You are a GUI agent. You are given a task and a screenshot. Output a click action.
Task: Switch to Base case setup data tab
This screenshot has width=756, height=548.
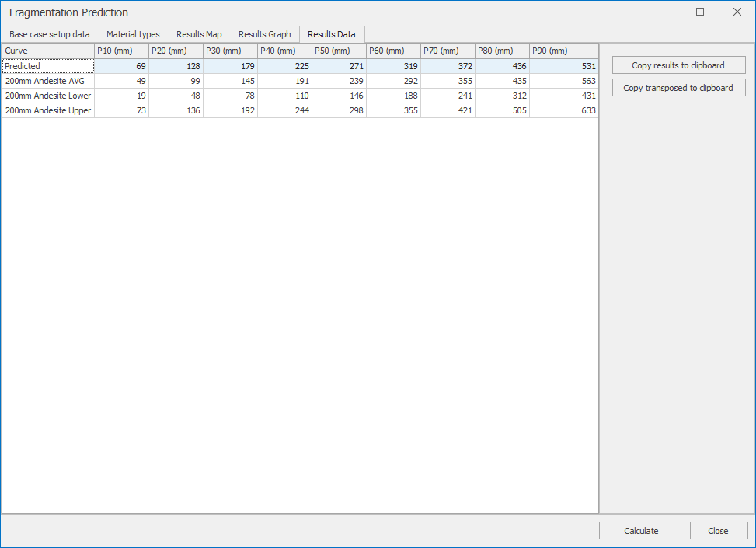pos(49,34)
